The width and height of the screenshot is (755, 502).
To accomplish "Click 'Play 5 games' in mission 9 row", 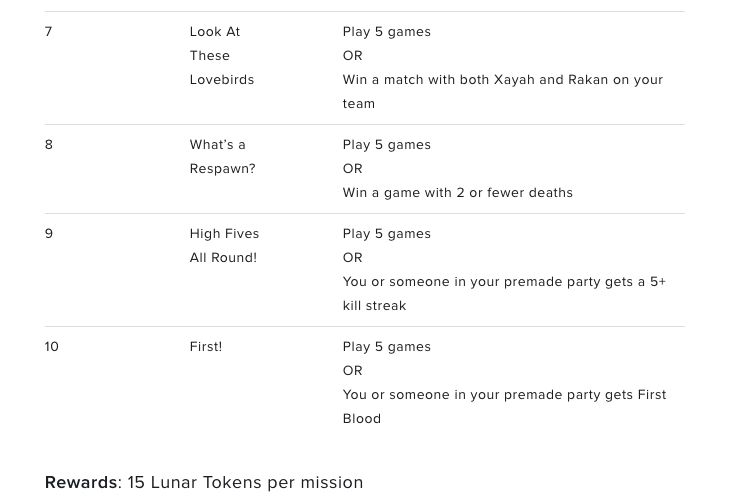I will 387,234.
